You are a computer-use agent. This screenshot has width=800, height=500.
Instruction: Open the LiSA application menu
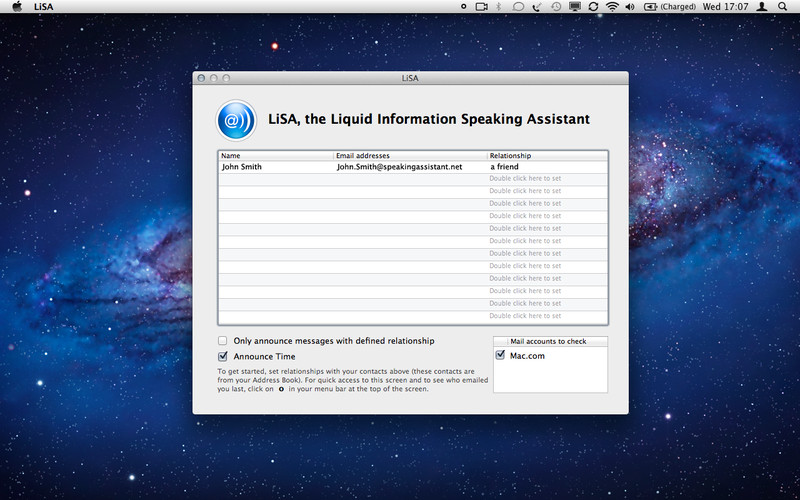point(43,7)
